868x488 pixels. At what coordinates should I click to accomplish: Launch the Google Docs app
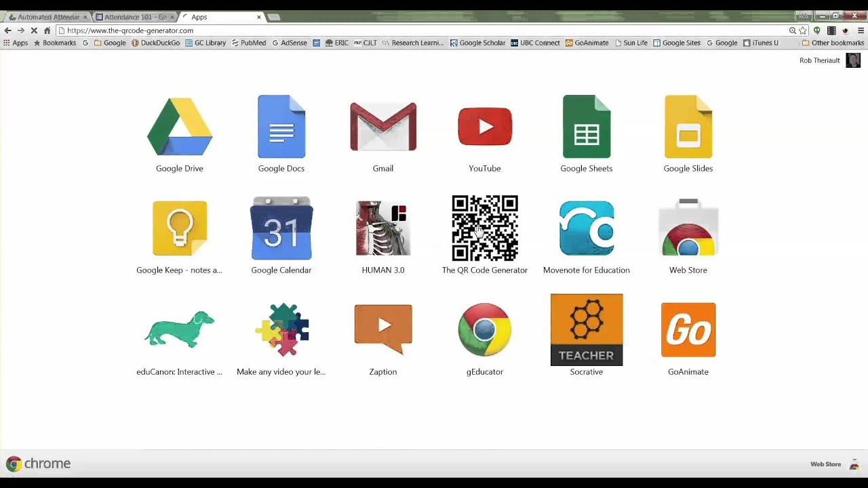(x=281, y=127)
